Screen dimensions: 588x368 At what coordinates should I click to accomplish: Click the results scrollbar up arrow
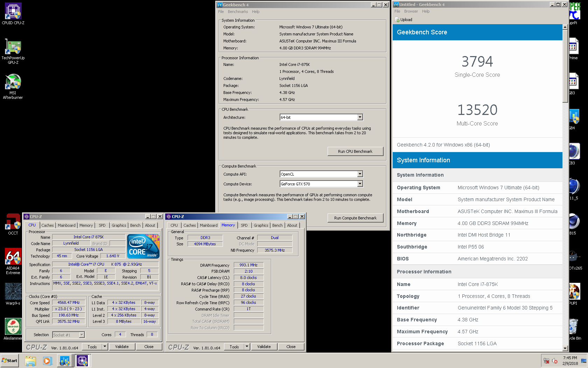(565, 27)
